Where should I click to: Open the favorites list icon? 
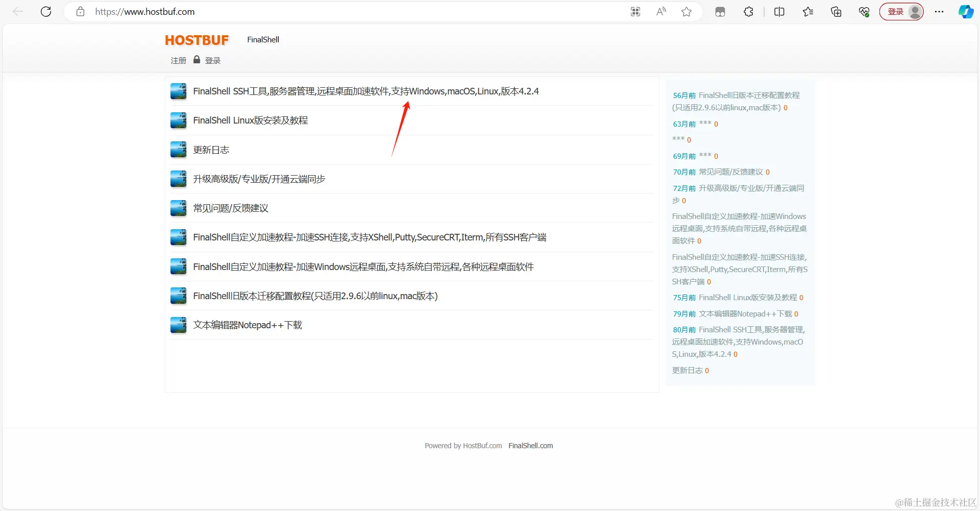click(808, 12)
